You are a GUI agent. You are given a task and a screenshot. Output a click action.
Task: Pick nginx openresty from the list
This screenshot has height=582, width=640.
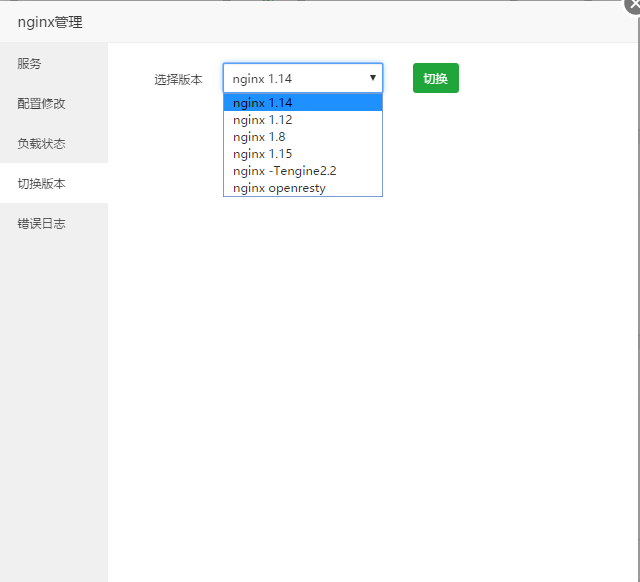click(303, 188)
